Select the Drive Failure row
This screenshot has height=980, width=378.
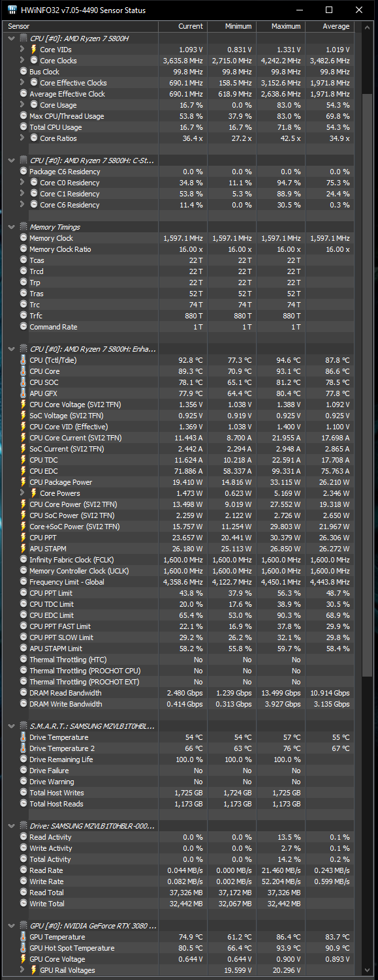pos(179,771)
